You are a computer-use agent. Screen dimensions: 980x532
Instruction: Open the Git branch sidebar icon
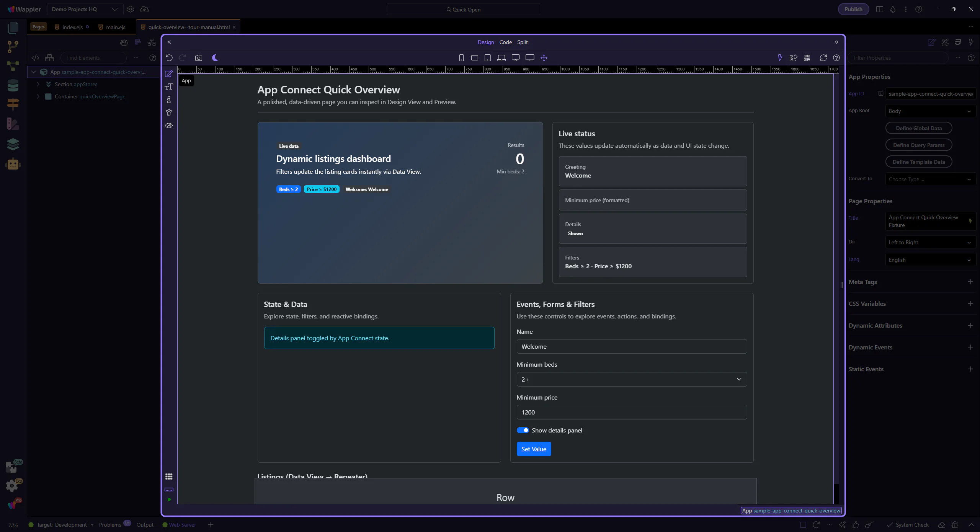coord(13,47)
